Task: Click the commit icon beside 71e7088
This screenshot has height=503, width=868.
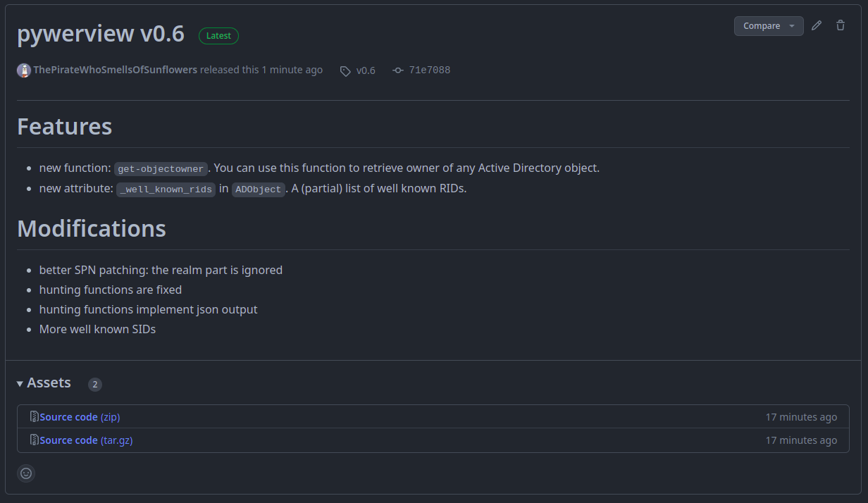Action: click(398, 70)
